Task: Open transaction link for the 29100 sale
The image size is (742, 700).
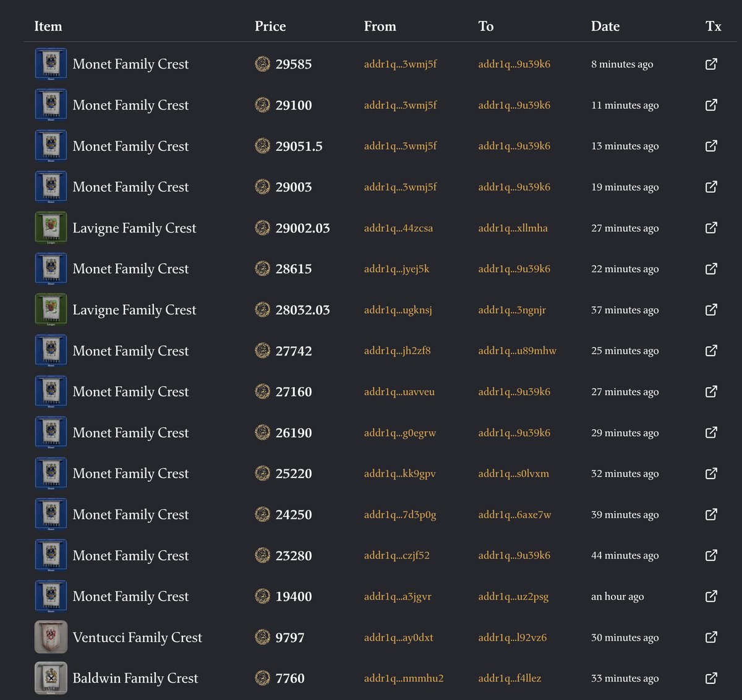Action: tap(711, 105)
